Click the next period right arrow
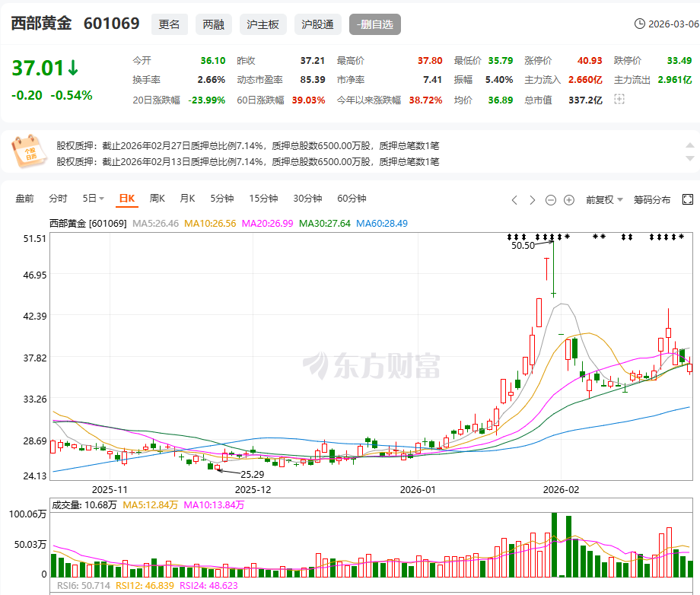Image resolution: width=700 pixels, height=595 pixels. pyautogui.click(x=532, y=200)
